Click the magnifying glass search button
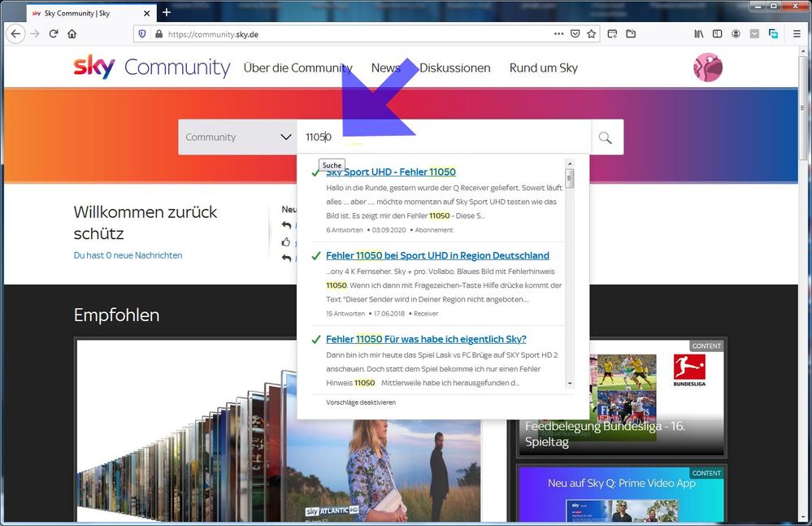 (x=605, y=137)
